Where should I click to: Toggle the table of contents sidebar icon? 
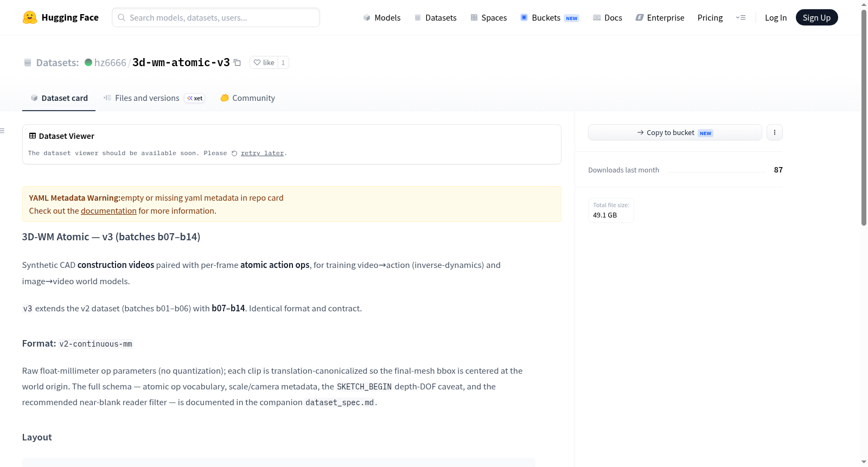coord(2,131)
